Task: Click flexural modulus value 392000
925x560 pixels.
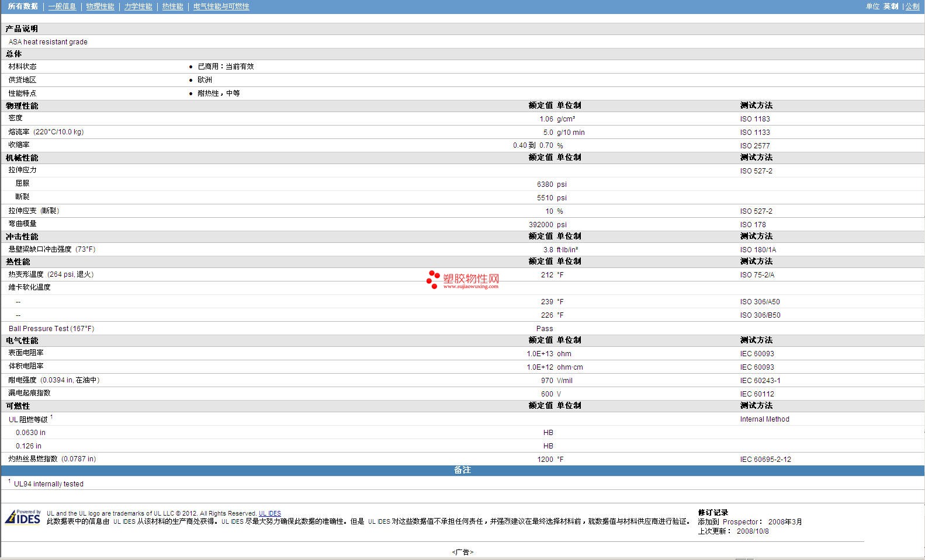Action: click(x=541, y=225)
